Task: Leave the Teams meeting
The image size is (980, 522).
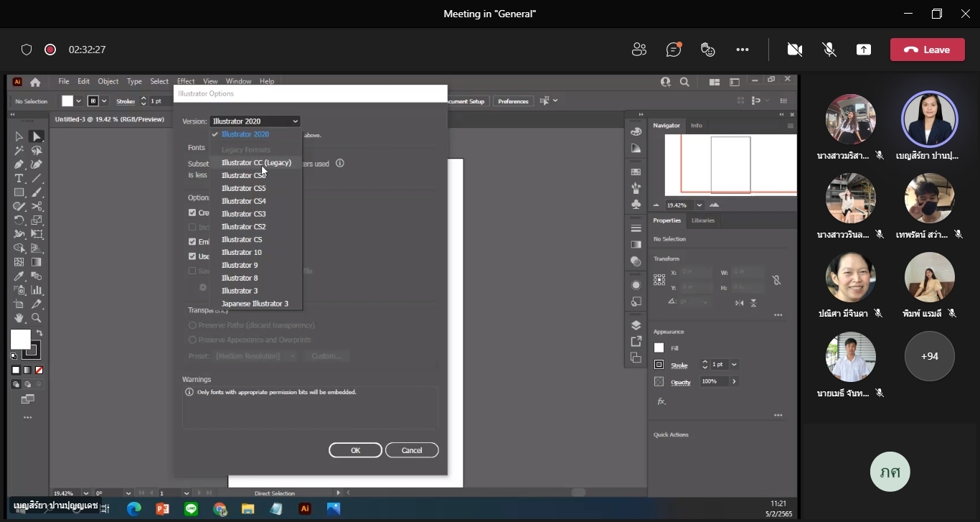Action: (x=927, y=50)
